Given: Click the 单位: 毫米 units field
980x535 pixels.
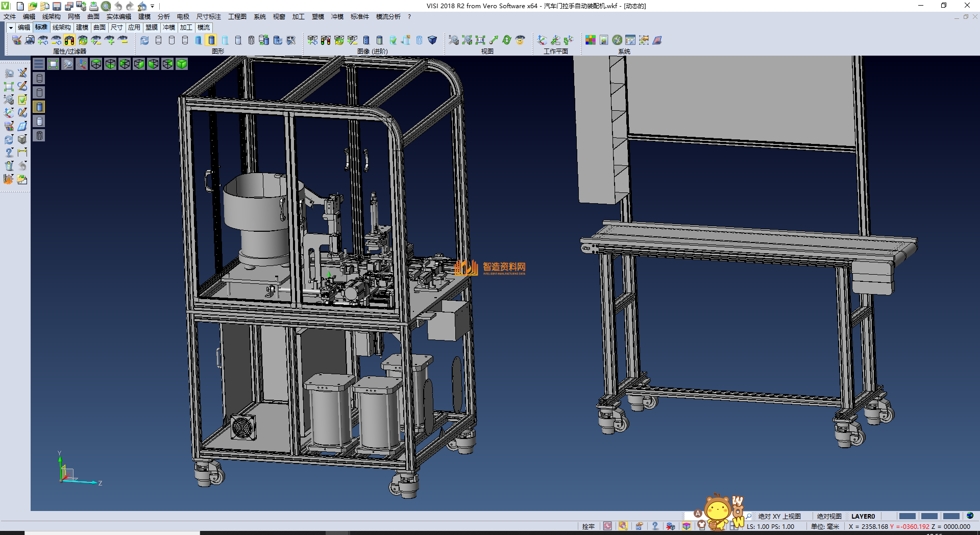Looking at the screenshot, I should [x=825, y=526].
